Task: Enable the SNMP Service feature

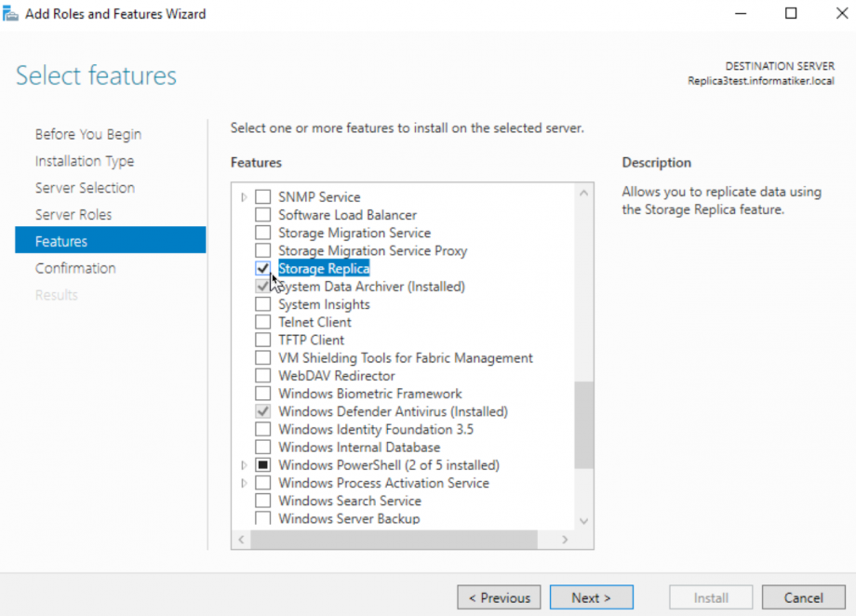Action: pos(262,196)
